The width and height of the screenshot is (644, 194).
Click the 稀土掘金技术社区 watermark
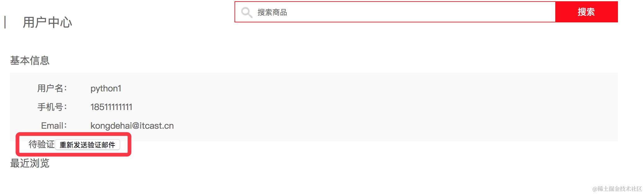click(x=617, y=189)
